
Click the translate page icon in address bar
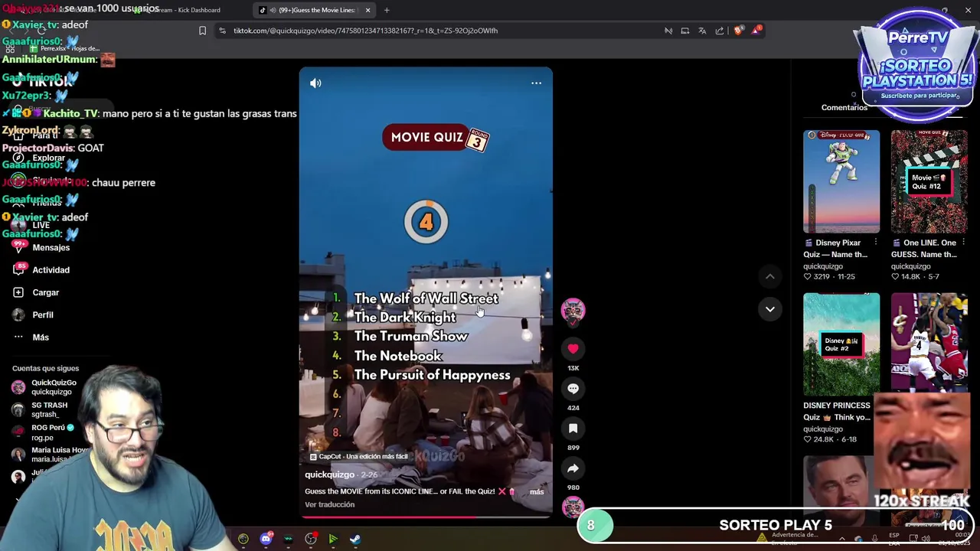(702, 31)
